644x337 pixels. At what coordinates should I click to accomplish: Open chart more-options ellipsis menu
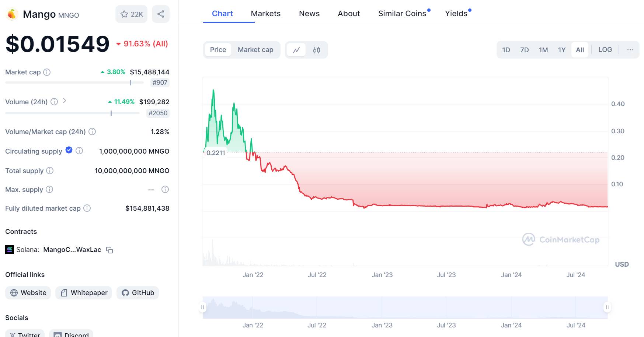630,50
